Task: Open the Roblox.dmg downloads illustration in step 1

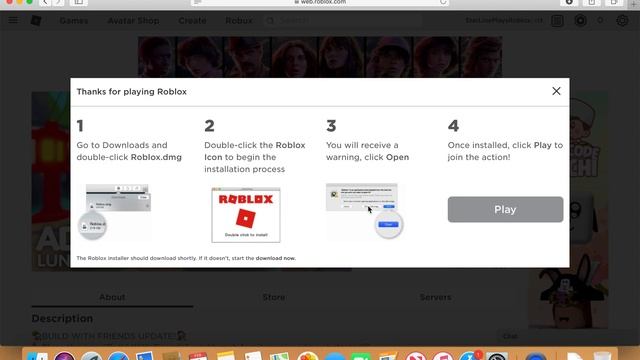Action: [x=114, y=211]
